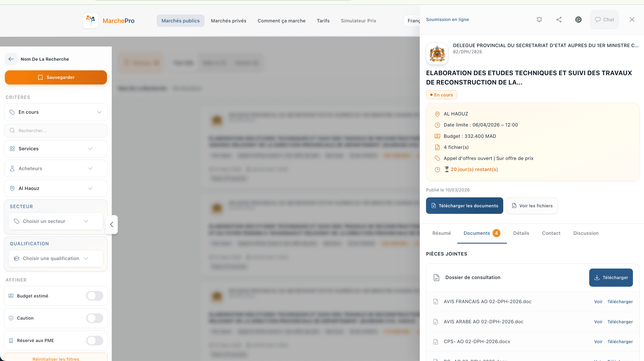The image size is (644, 361).
Task: Click Télécharger for CPS- AO document
Action: [620, 342]
